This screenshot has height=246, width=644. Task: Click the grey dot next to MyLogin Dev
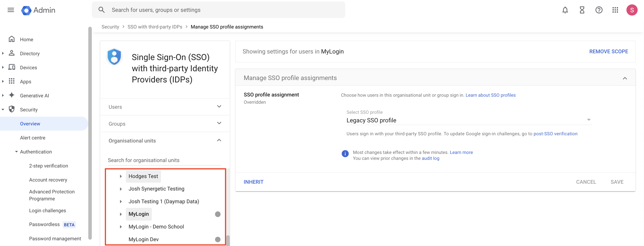click(x=218, y=239)
